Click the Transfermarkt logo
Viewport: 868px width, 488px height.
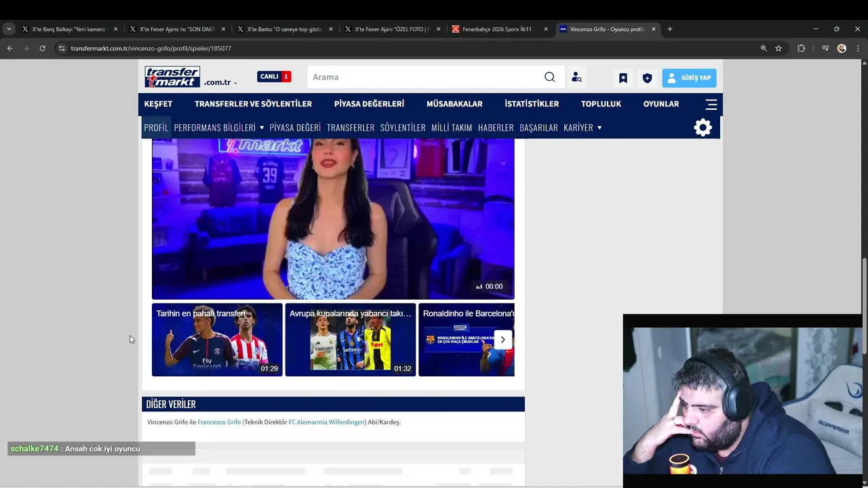pos(172,77)
